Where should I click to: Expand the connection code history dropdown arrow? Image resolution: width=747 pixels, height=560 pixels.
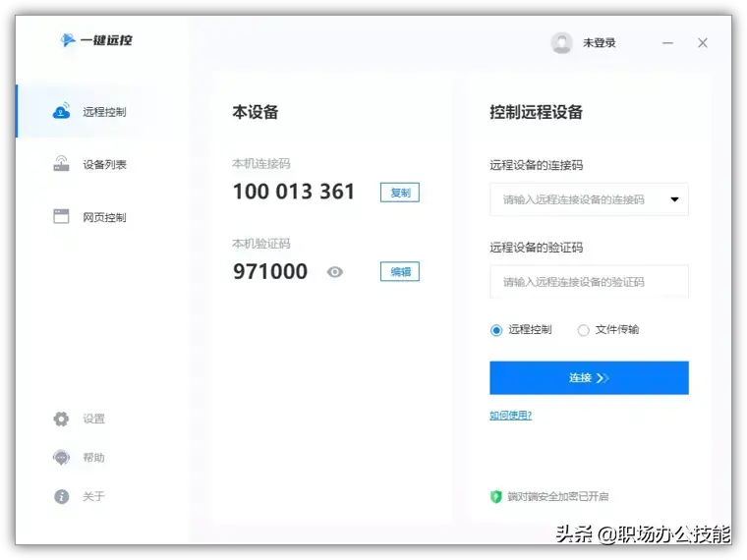tap(674, 199)
